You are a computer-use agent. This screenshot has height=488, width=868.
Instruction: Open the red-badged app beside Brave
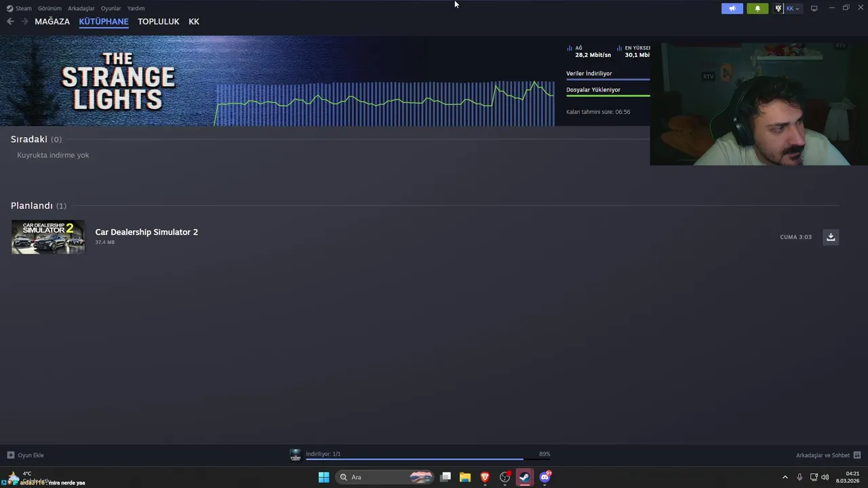(x=505, y=477)
